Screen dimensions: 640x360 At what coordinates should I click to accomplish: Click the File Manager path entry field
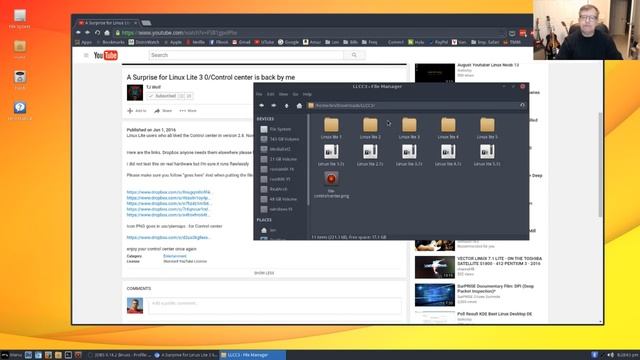(x=412, y=105)
